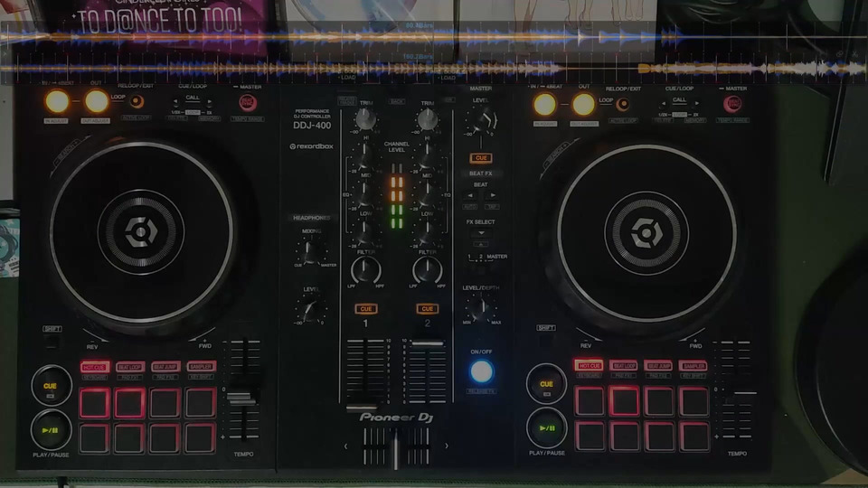Select next effect with FX SELECT down arrow
868x488 pixels.
(480, 233)
